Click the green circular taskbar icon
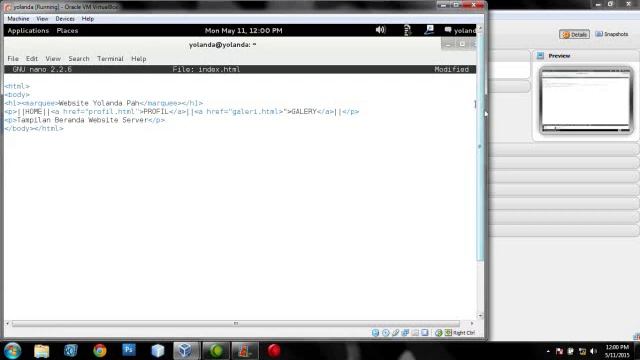 tap(216, 351)
